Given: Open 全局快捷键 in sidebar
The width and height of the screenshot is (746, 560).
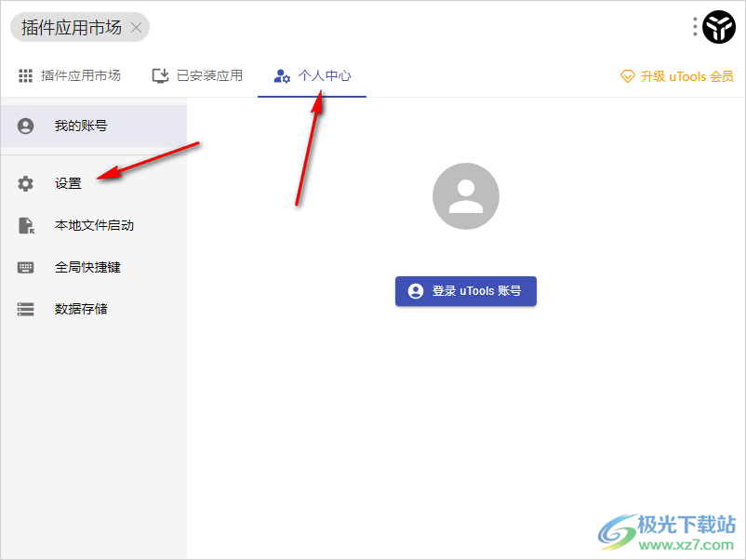Looking at the screenshot, I should pos(94,267).
